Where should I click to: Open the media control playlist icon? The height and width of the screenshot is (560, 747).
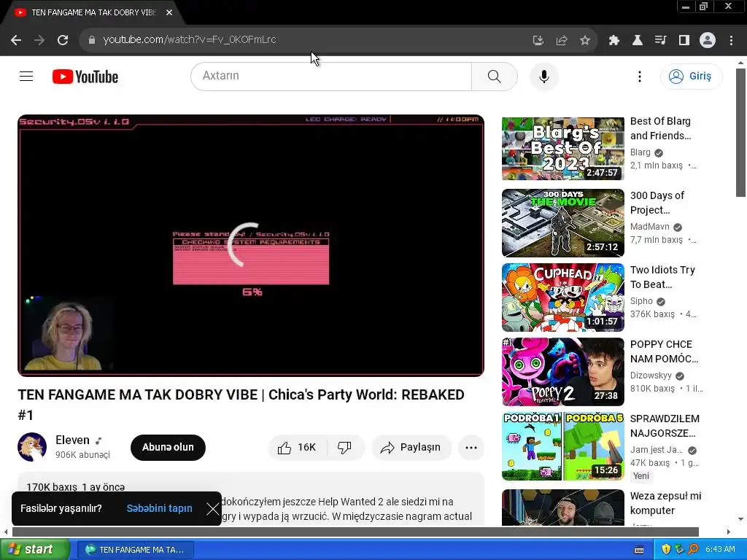pos(660,40)
